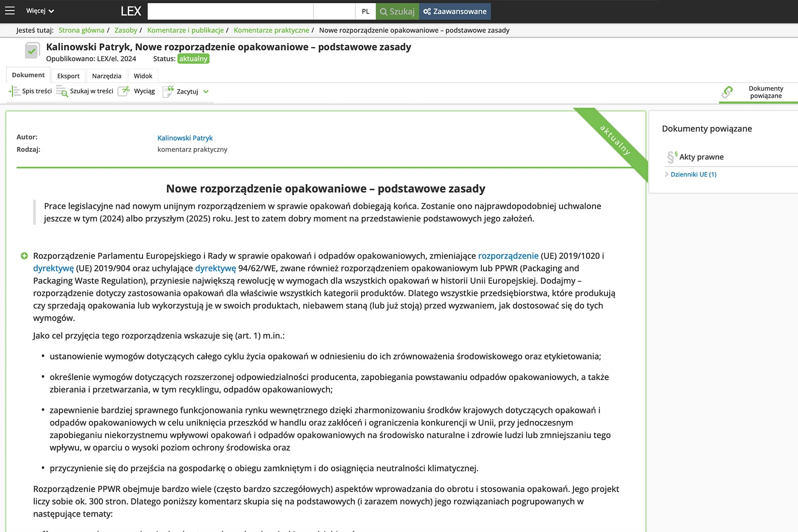Click the Wyciąg extract icon
798x532 pixels.
pyautogui.click(x=124, y=91)
